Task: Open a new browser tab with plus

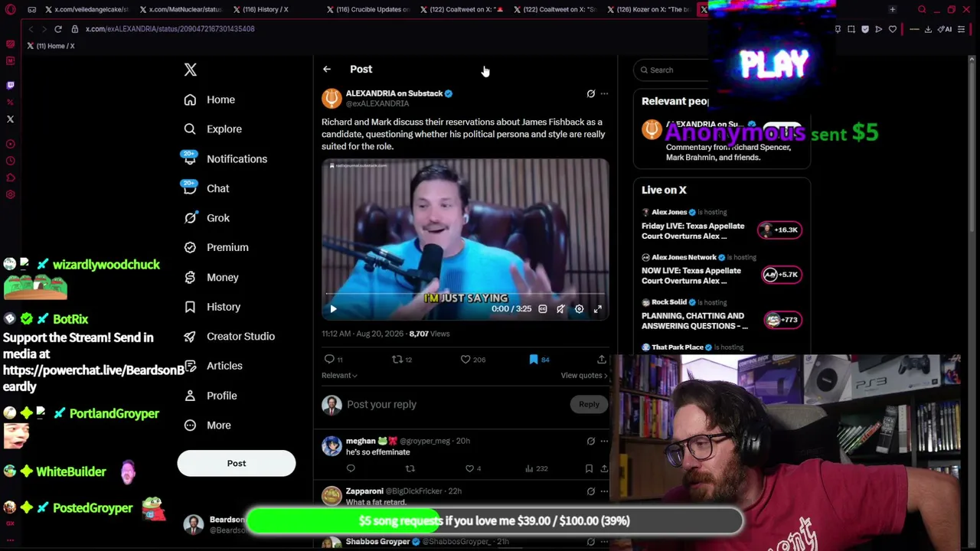Action: pos(893,9)
